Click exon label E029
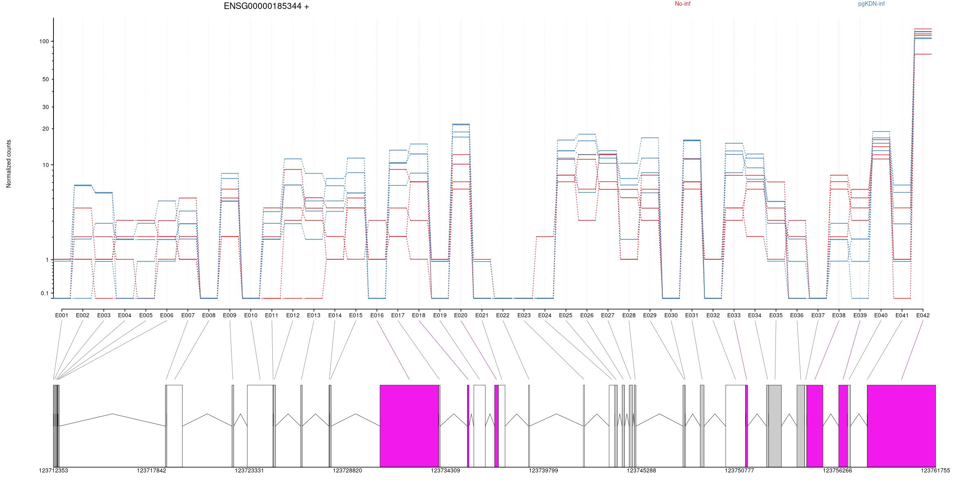The image size is (980, 490). click(x=650, y=315)
